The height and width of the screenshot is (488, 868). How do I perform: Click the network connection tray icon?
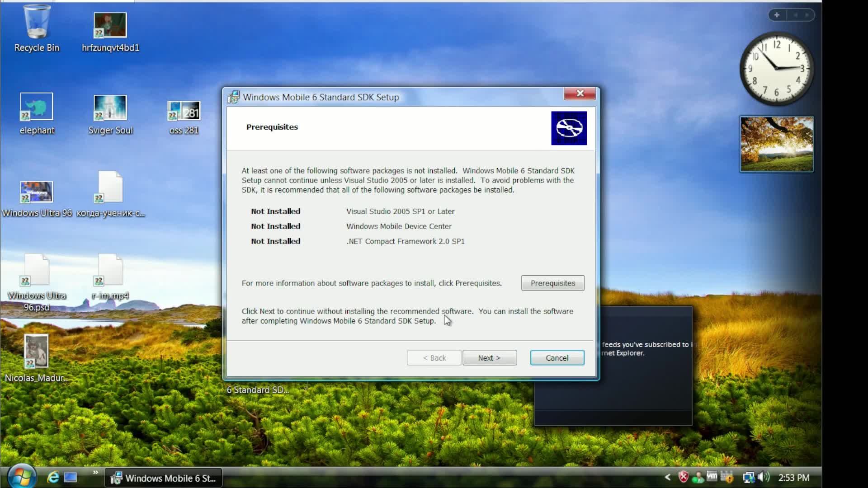pyautogui.click(x=749, y=477)
